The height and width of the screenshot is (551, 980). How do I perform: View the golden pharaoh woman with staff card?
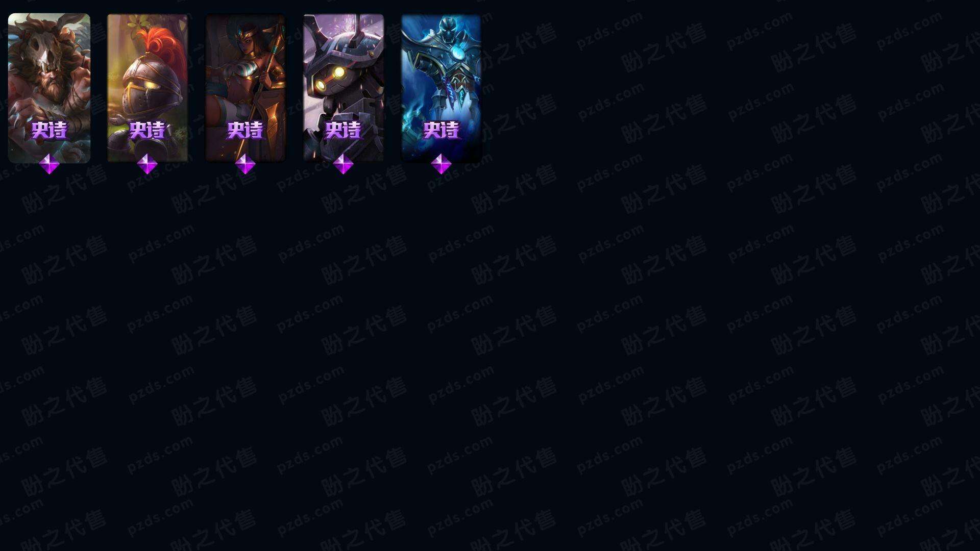[245, 88]
